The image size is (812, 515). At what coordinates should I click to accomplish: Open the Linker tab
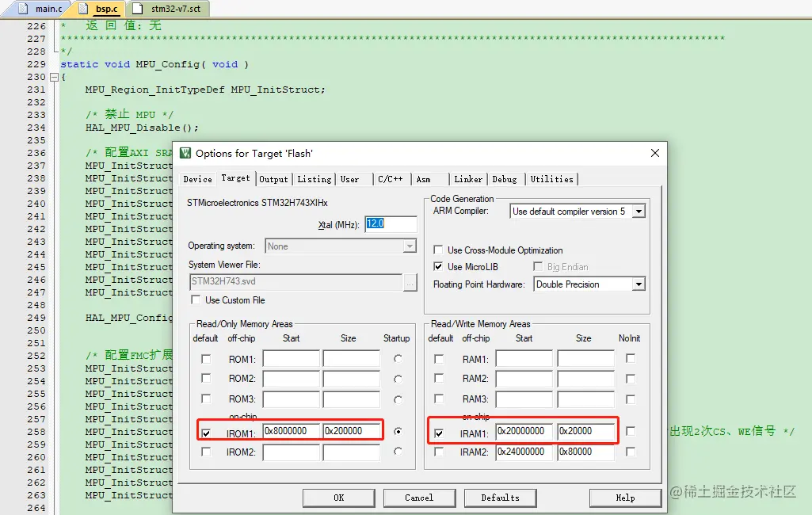468,179
